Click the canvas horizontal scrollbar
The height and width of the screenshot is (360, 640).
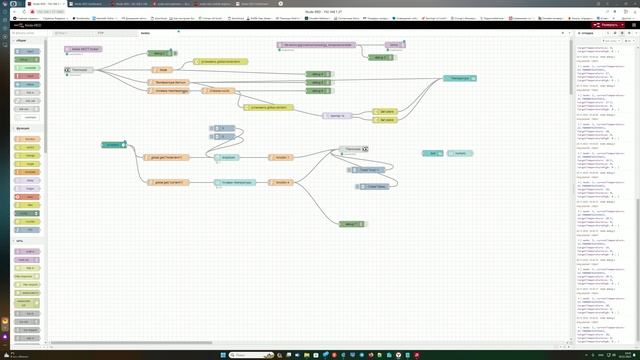(x=131, y=343)
